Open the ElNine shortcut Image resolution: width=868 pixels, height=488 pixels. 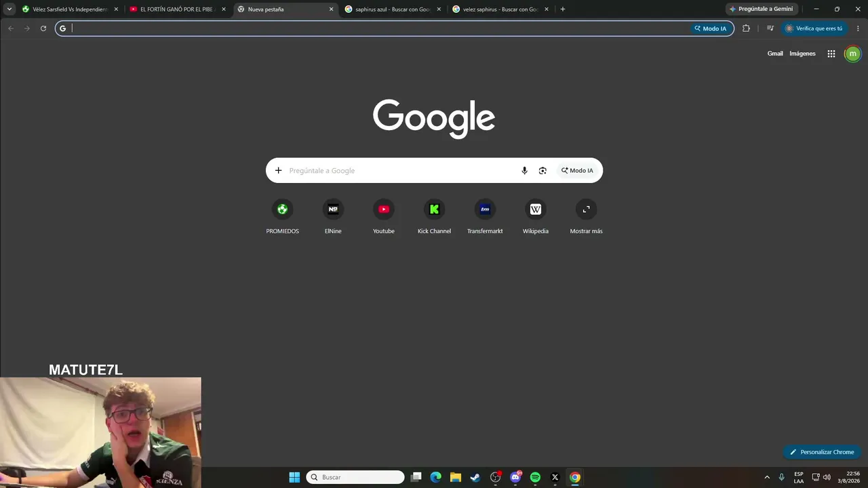(333, 218)
